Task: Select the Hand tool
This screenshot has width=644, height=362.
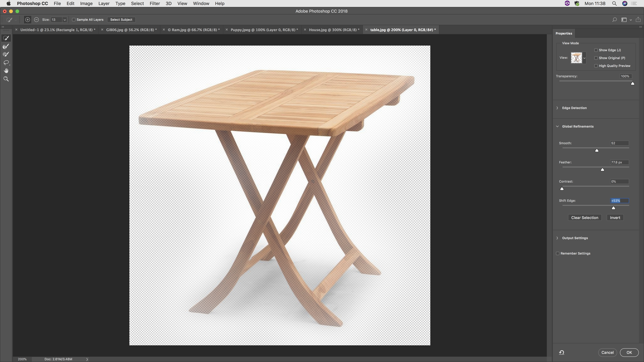Action: tap(6, 71)
